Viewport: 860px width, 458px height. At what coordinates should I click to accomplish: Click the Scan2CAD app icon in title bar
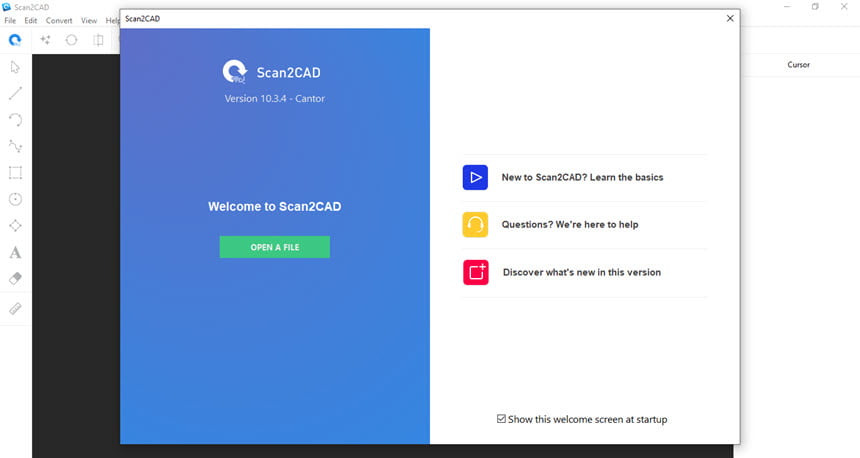(x=7, y=7)
